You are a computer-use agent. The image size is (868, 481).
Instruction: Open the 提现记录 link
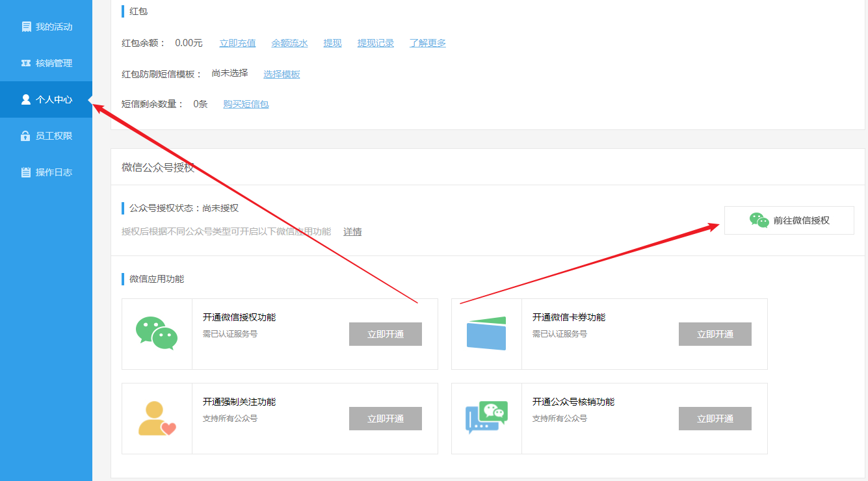coord(375,43)
